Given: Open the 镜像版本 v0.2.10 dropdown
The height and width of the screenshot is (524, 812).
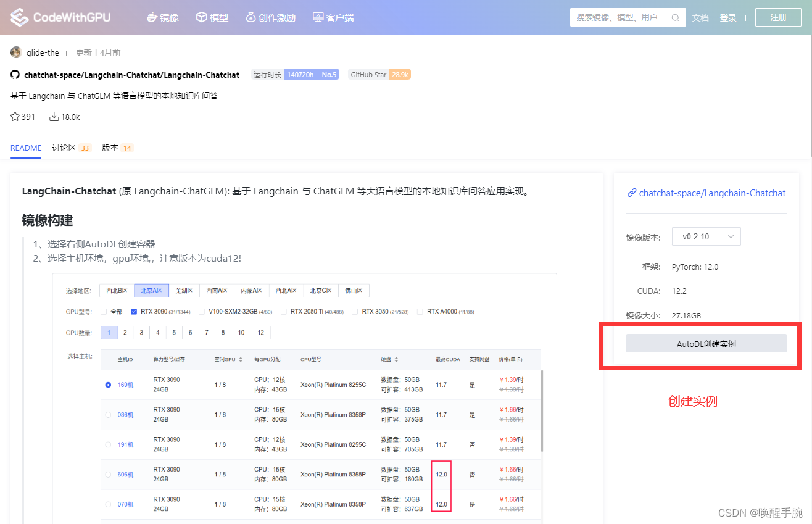Looking at the screenshot, I should coord(706,236).
